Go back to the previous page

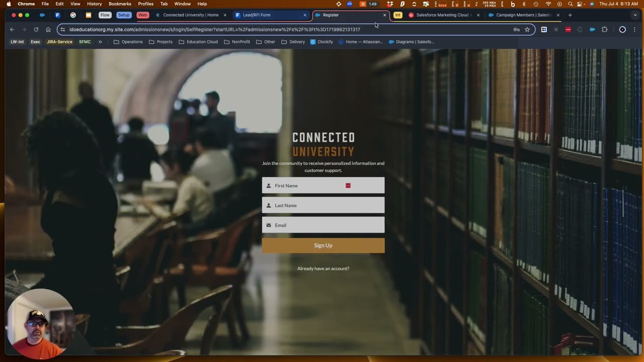coord(12,30)
